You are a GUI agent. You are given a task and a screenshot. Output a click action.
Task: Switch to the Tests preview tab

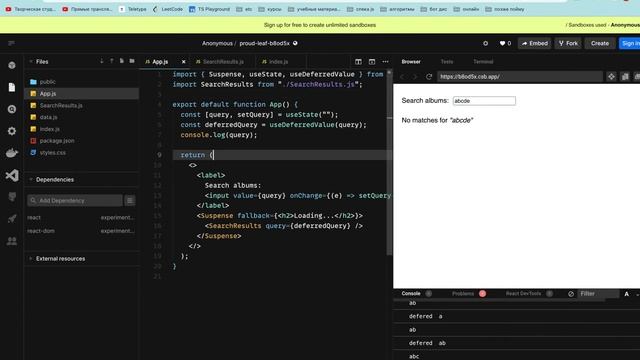click(x=447, y=62)
